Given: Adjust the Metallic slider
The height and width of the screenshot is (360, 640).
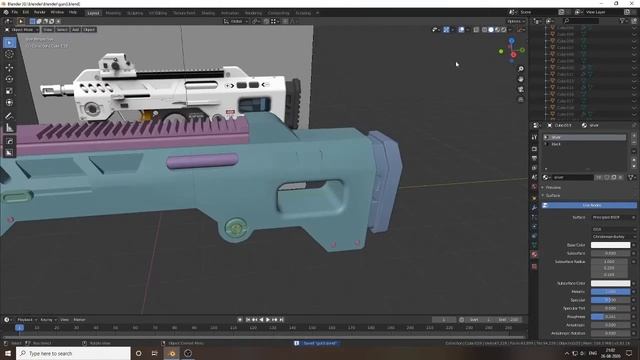Looking at the screenshot, I should (610, 292).
